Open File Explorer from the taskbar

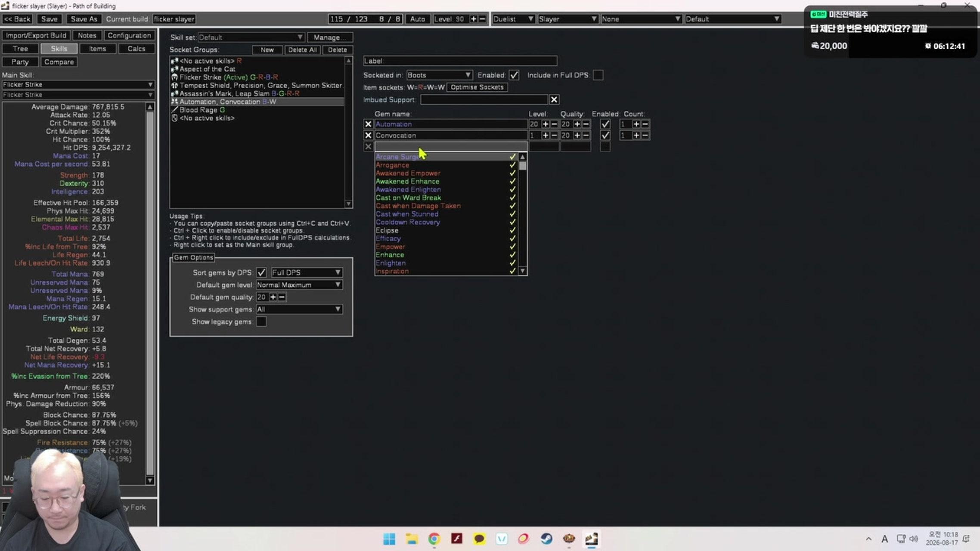pyautogui.click(x=412, y=539)
